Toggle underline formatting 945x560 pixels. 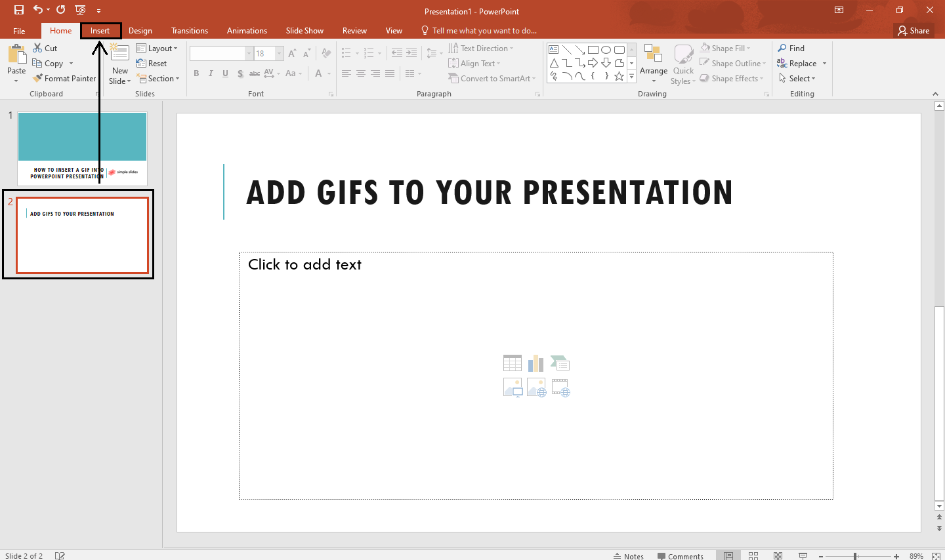pos(225,73)
